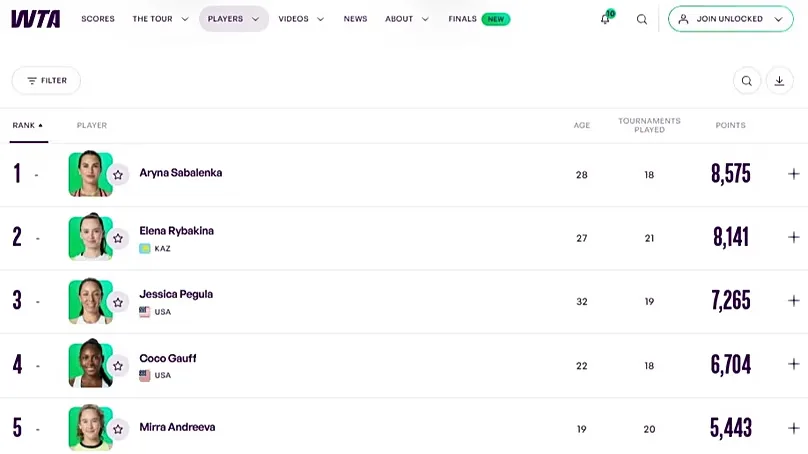Image resolution: width=808 pixels, height=454 pixels.
Task: Favorite Jessica Pegula with the star
Action: (x=118, y=302)
